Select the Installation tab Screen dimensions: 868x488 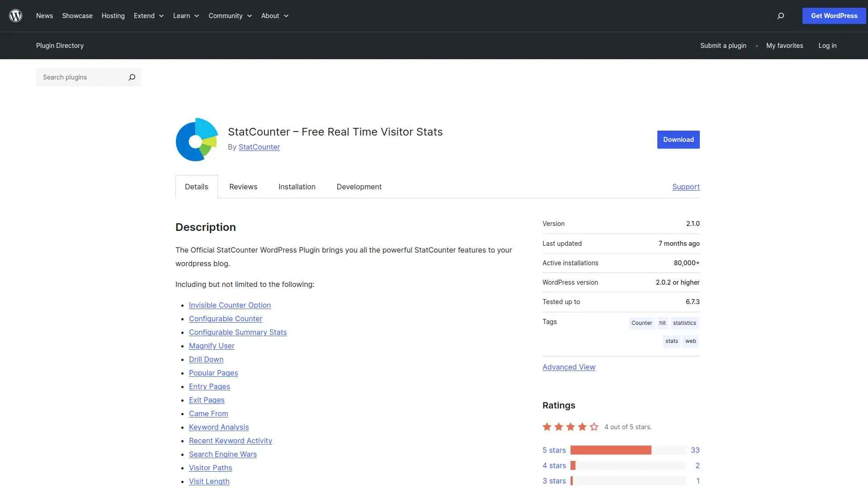(x=297, y=187)
